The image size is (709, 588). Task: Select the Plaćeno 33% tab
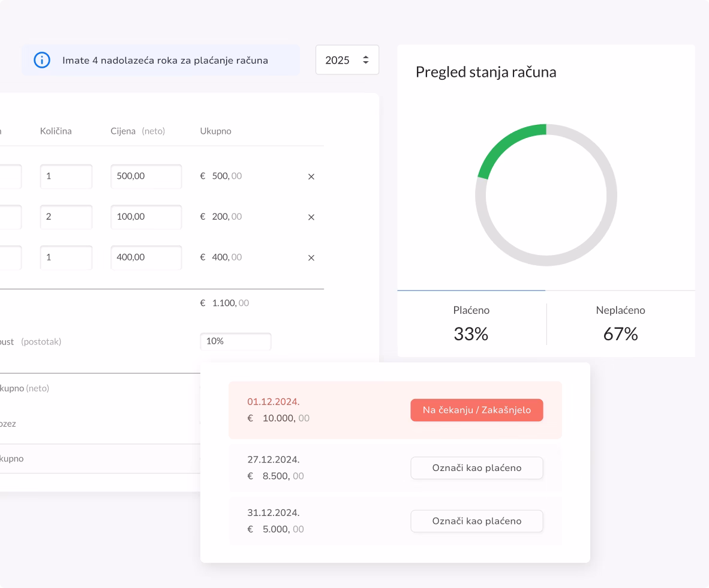[x=471, y=324]
